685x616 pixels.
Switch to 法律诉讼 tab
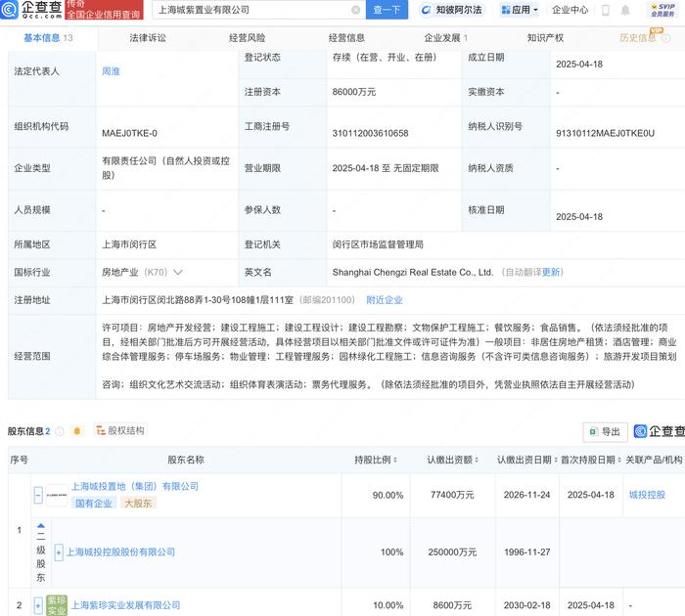[x=148, y=38]
